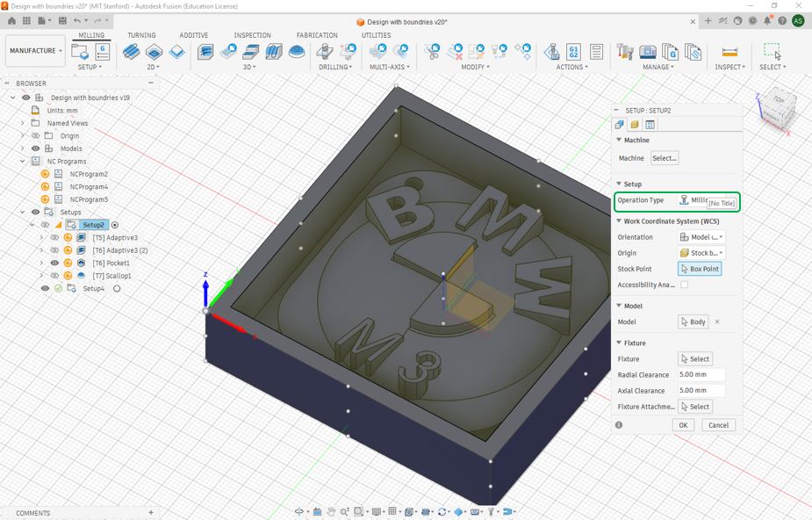Viewport: 812px width, 520px height.
Task: Open the Tool Library icon in Manage
Action: coord(625,52)
